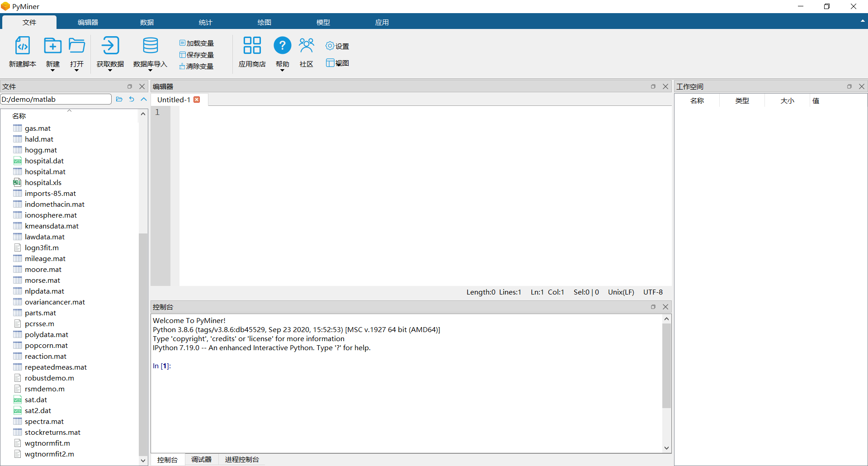Click the 获取数据 get data icon
868x466 pixels.
coord(110,46)
